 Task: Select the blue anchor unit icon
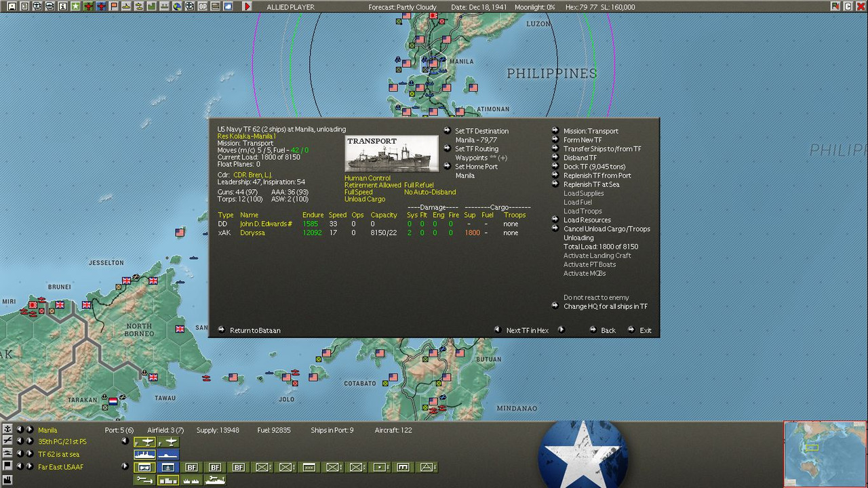[167, 467]
